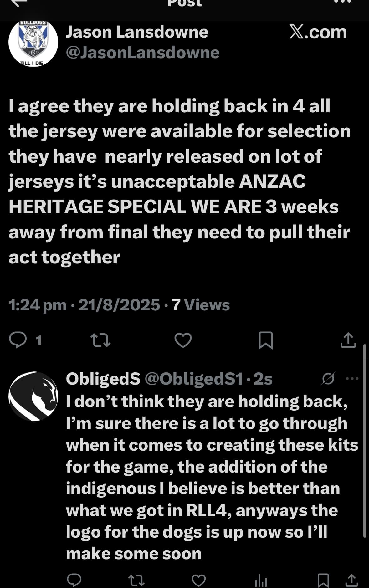The width and height of the screenshot is (369, 588).
Task: Like Jason Lansdowne's post
Action: tap(183, 340)
